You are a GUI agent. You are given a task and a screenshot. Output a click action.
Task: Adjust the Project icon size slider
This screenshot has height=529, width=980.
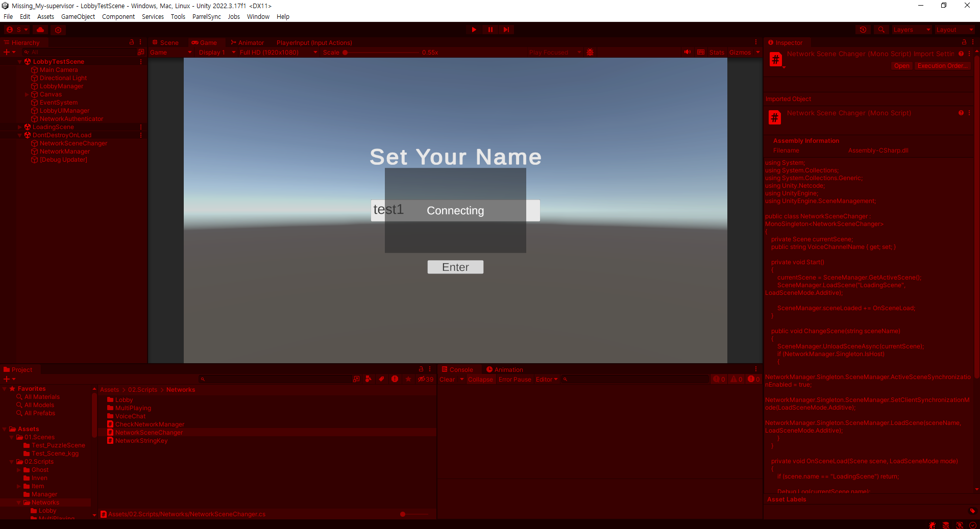click(x=415, y=514)
